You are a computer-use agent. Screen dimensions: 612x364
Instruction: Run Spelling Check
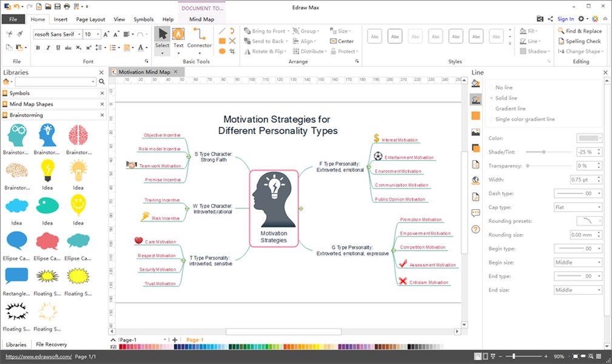pyautogui.click(x=580, y=41)
